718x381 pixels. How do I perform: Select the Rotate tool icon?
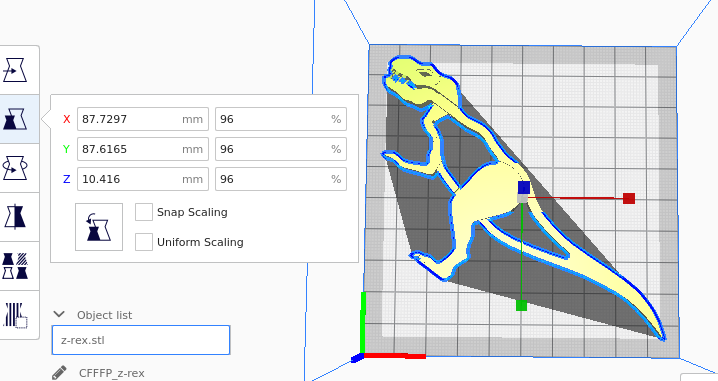point(15,168)
